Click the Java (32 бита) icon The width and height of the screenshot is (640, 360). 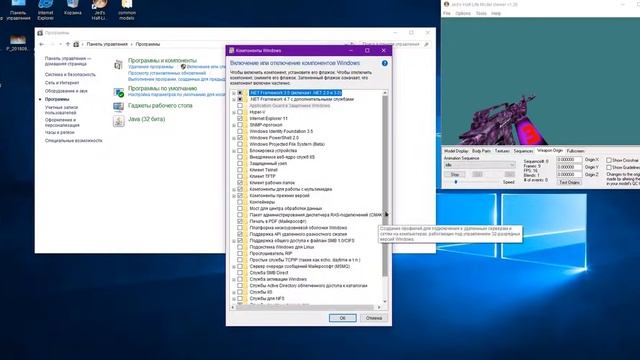118,120
